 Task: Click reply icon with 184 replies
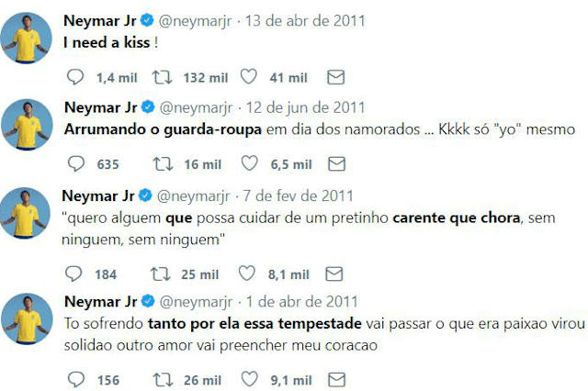coord(73,274)
